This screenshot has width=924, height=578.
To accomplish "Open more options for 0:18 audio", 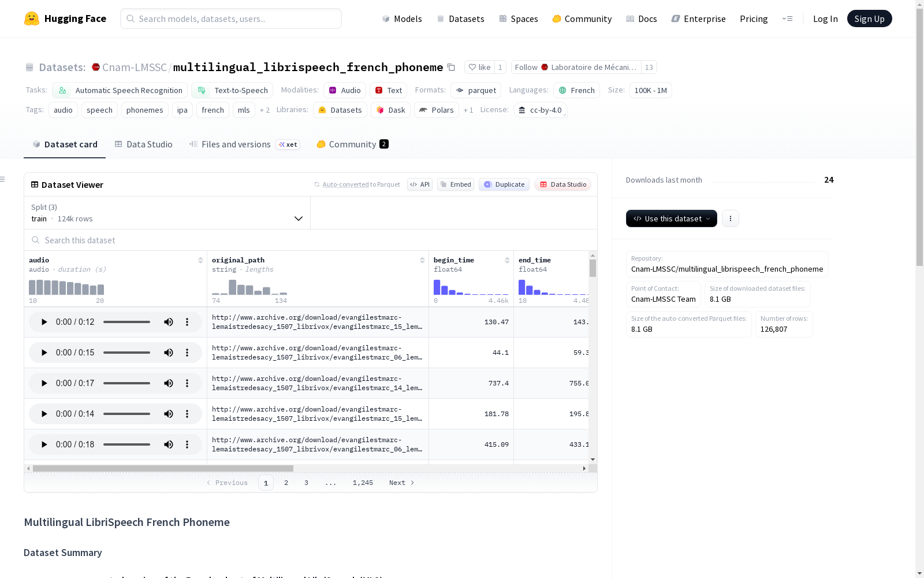I will point(187,444).
